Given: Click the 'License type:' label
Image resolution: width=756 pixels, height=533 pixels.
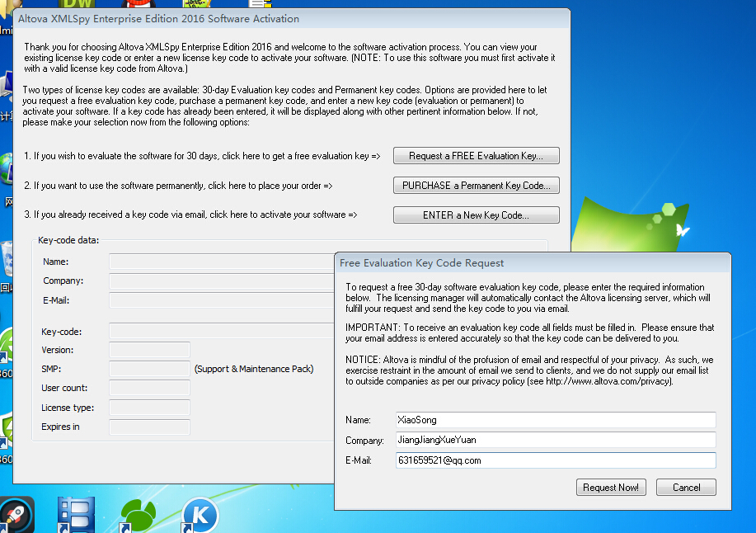Looking at the screenshot, I should pyautogui.click(x=68, y=408).
